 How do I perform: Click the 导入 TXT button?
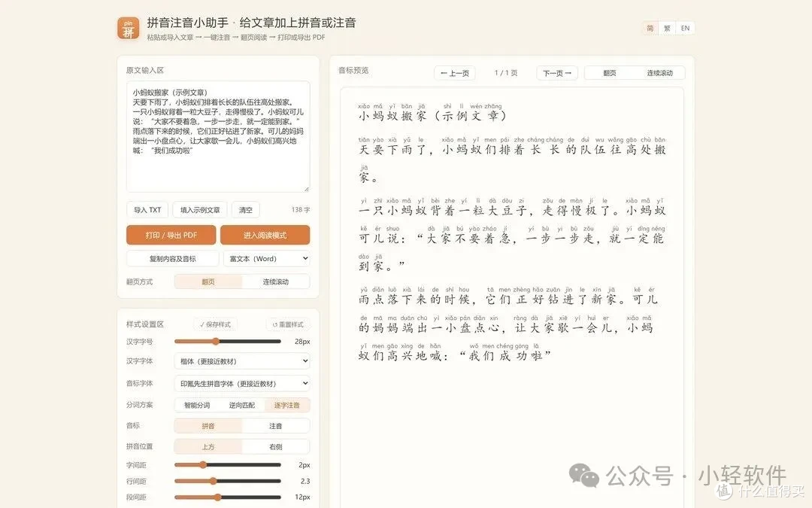[x=147, y=210]
